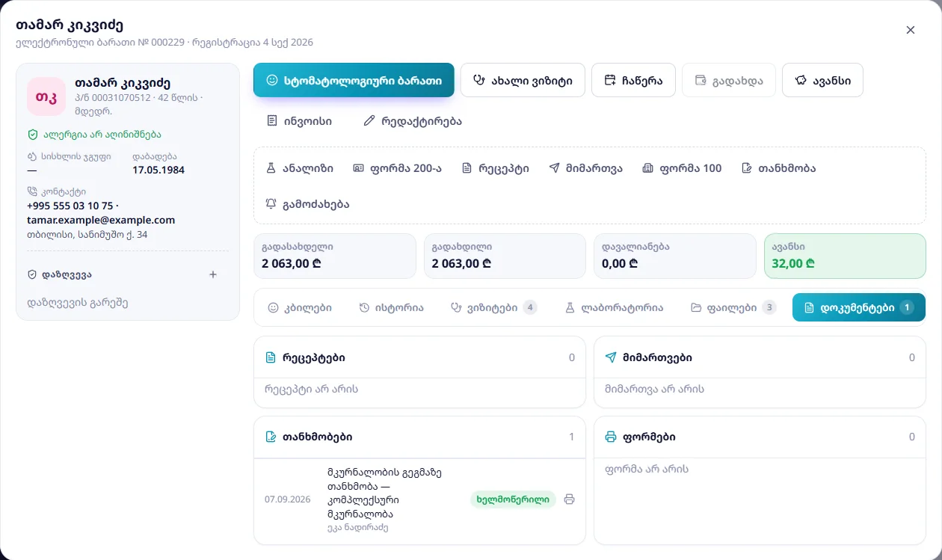Click the რეცეპტები section header
This screenshot has width=942, height=560.
click(x=419, y=357)
